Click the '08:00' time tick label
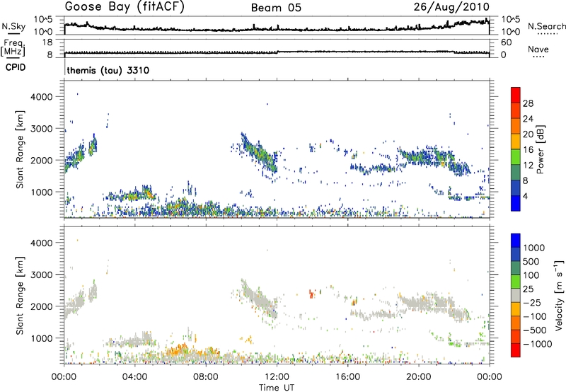This screenshot has width=566, height=392. (206, 377)
